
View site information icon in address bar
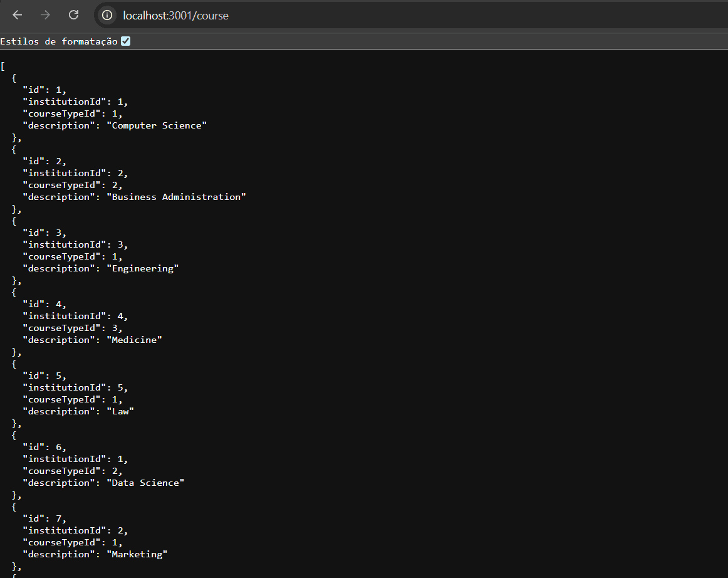tap(107, 15)
